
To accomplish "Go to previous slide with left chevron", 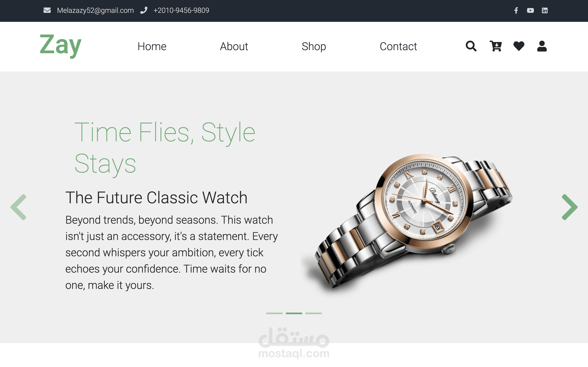I will [x=18, y=207].
